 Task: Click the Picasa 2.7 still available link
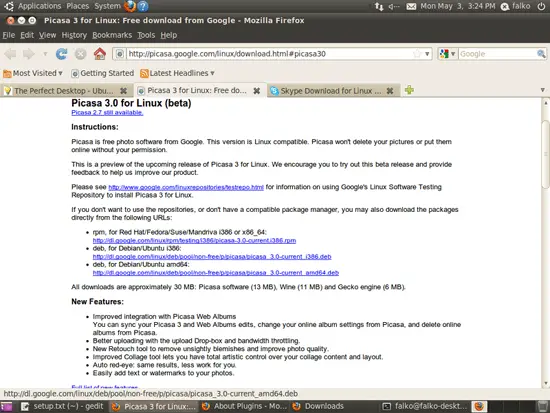[x=107, y=113]
